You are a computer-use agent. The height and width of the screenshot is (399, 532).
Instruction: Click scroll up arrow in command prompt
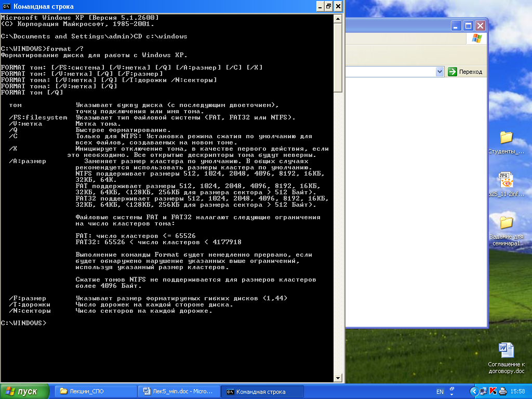point(338,19)
